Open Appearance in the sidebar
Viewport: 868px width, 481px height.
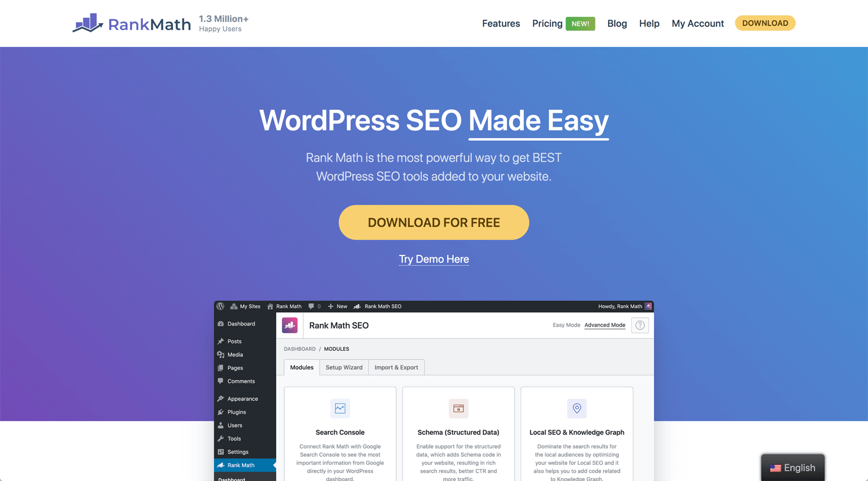[242, 399]
